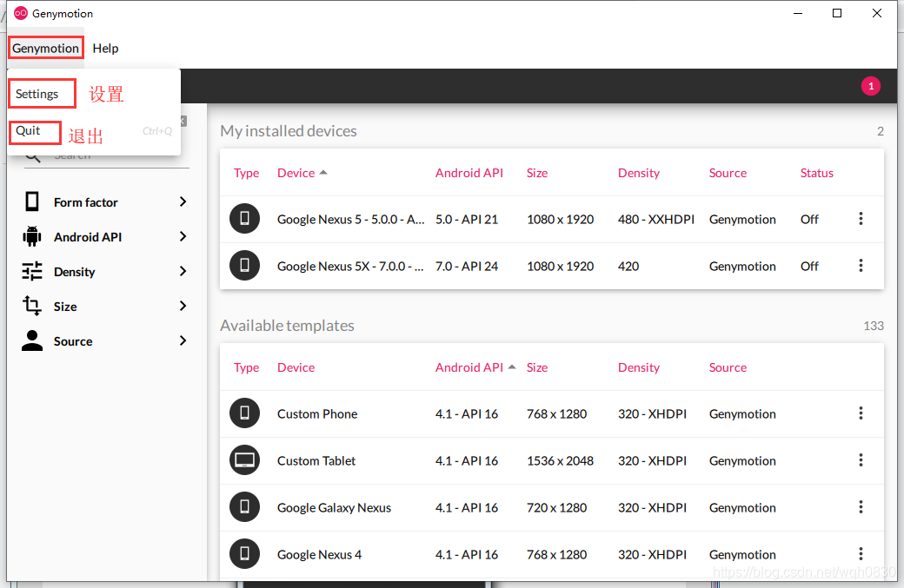Select the Custom Tablet template name
This screenshot has width=904, height=588.
[316, 460]
